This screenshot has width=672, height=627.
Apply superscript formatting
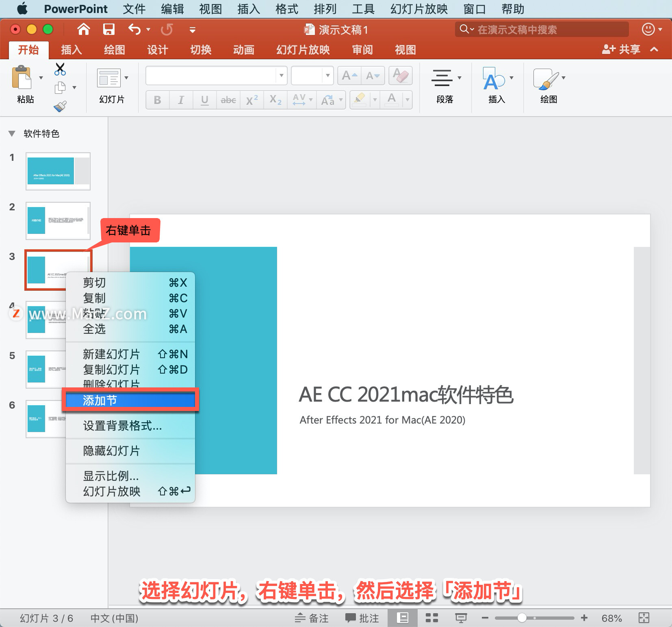pos(252,100)
